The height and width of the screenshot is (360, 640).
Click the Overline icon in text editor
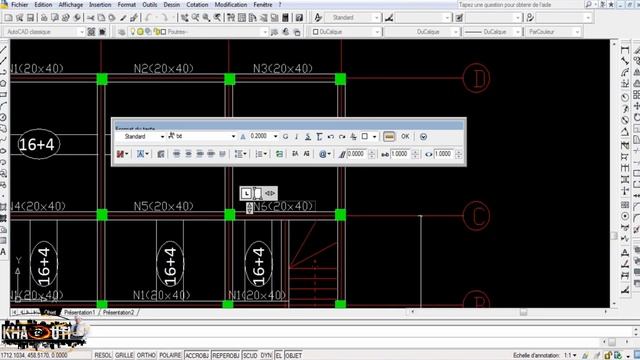(319, 137)
